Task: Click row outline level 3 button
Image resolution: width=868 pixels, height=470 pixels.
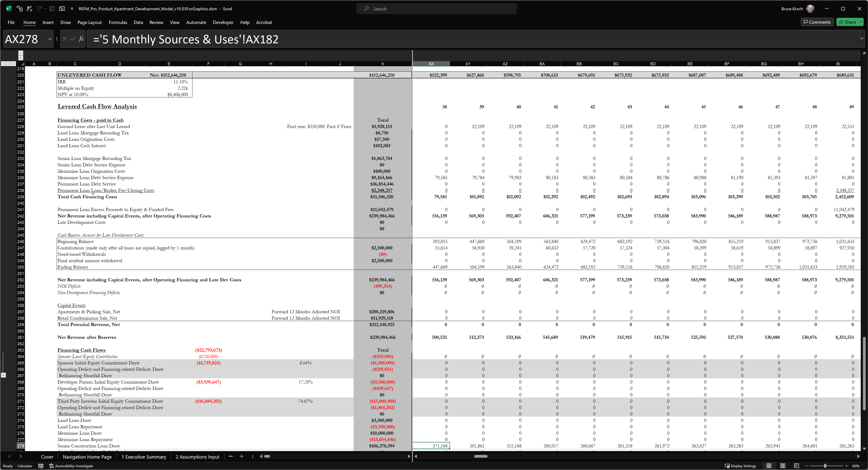Action: pyautogui.click(x=13, y=64)
